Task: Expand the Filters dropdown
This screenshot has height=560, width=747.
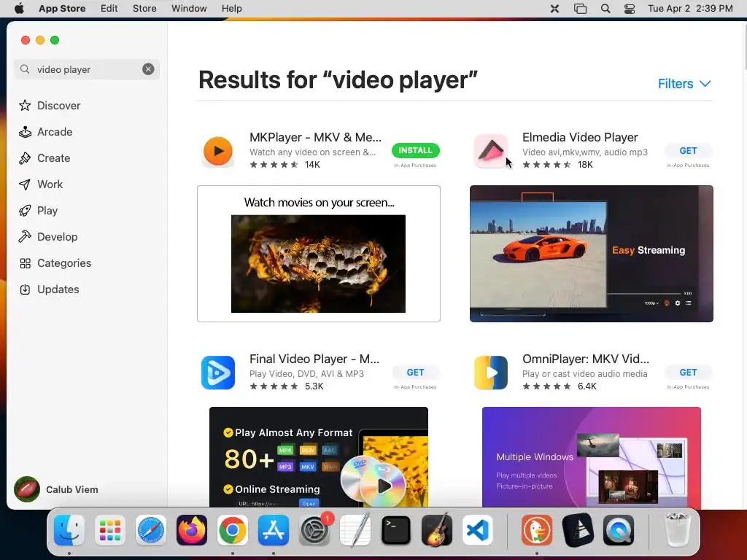Action: coord(684,84)
